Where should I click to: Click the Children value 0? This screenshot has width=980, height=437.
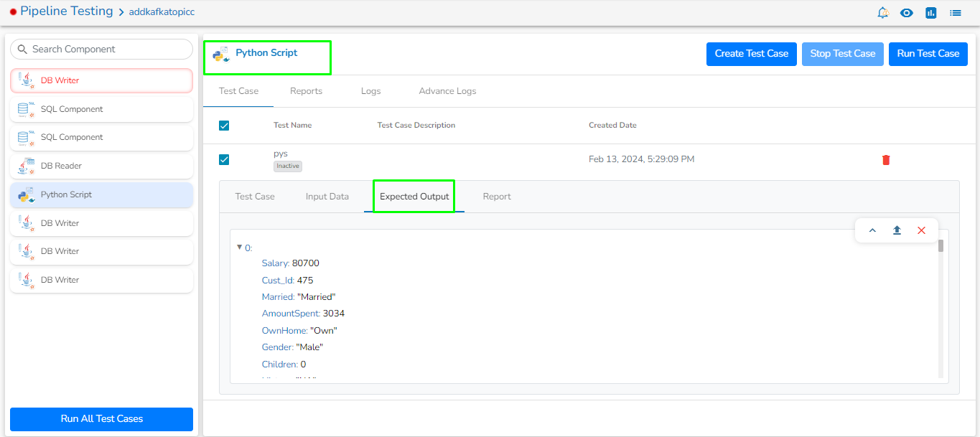pos(303,365)
